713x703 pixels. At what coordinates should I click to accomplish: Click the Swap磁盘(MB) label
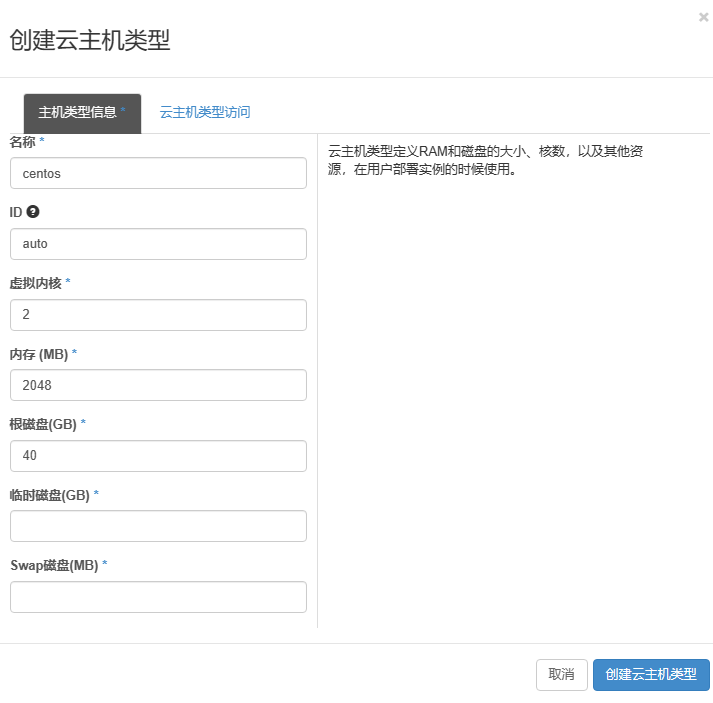(54, 565)
